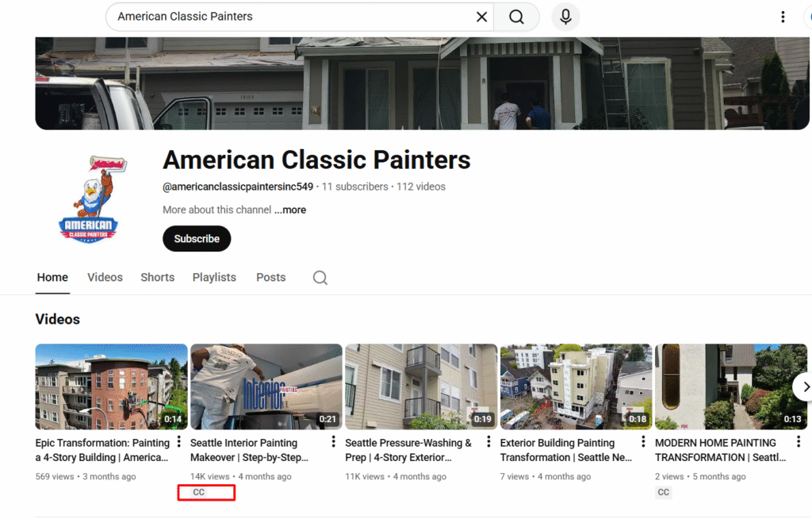Start voice search with microphone icon
Viewport: 812px width, 519px height.
pos(565,17)
